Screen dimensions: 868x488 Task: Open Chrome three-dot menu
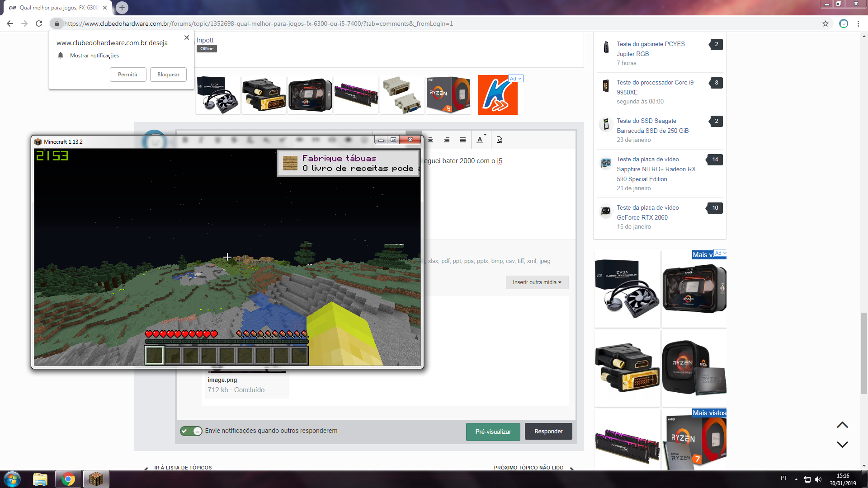[x=858, y=23]
